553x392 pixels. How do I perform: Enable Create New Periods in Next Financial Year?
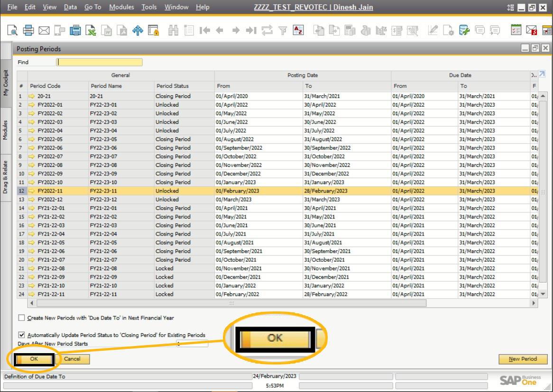21,318
